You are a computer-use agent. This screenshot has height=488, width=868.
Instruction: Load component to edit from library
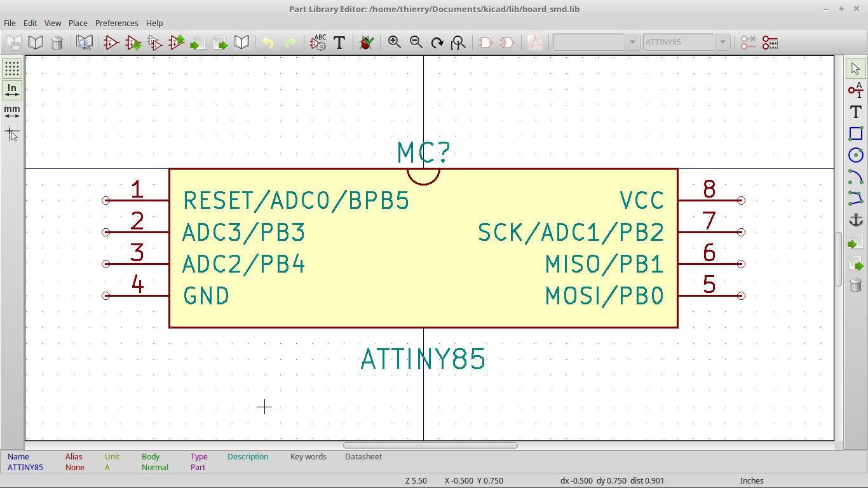tap(133, 43)
